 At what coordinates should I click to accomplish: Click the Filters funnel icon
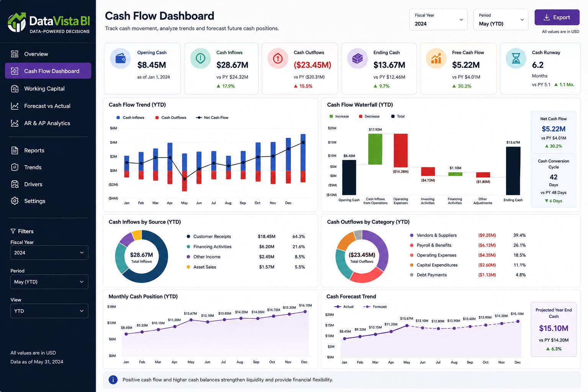click(13, 231)
